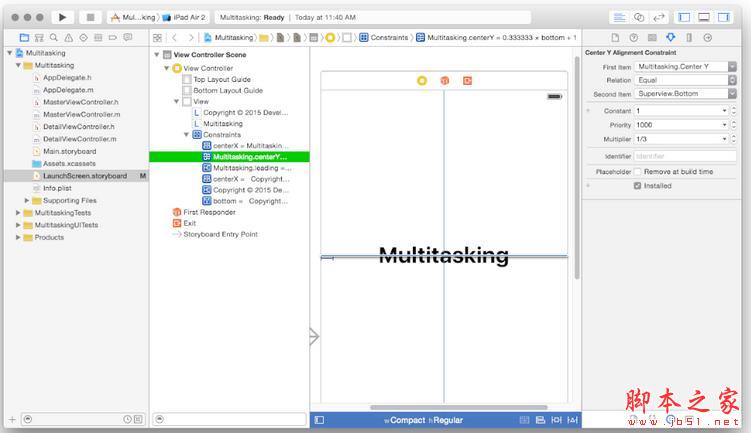
Task: Open the Debug navigator
Action: coord(98,37)
